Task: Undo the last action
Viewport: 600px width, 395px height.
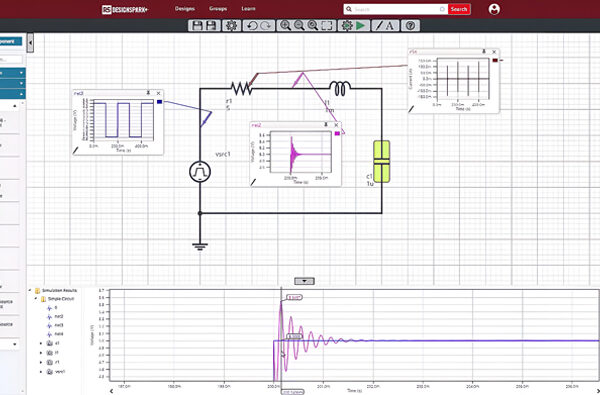Action: [252, 26]
